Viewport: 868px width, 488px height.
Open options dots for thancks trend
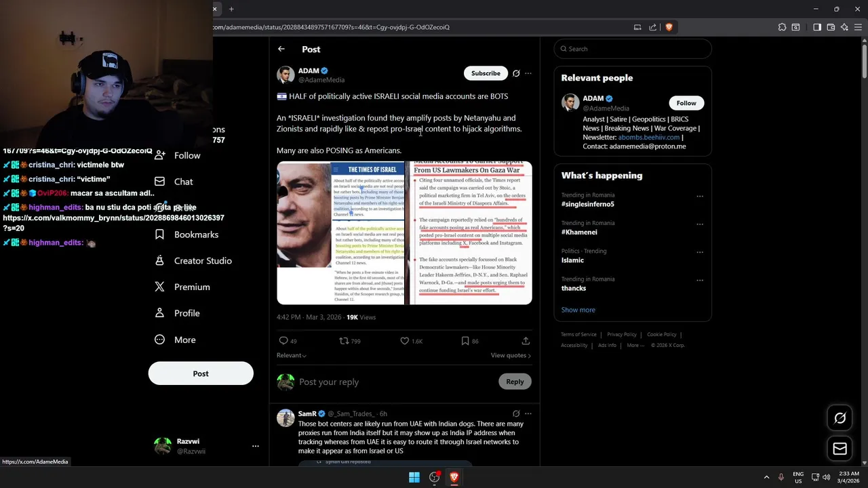pyautogui.click(x=700, y=281)
